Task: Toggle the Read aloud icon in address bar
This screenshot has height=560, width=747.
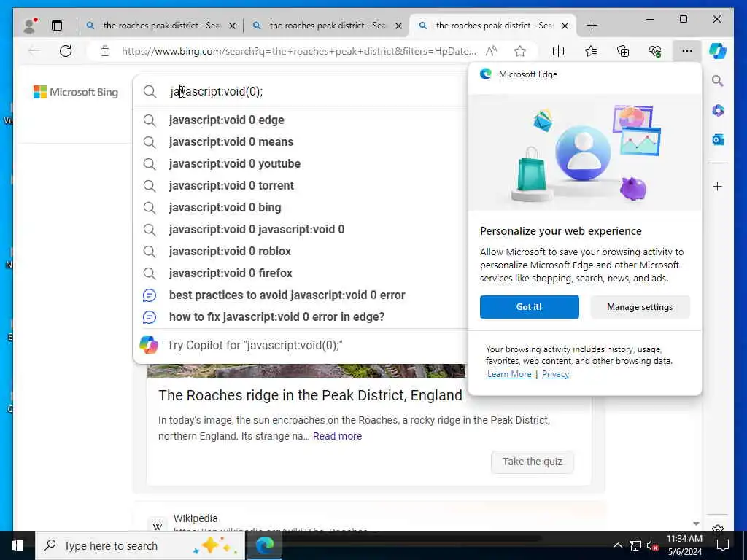Action: coord(491,51)
